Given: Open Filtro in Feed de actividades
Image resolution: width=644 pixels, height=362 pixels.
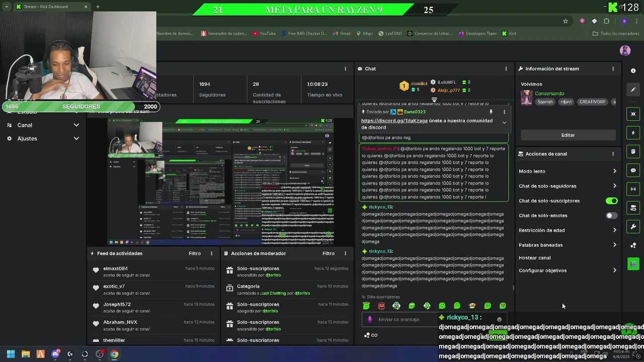Looking at the screenshot, I should point(195,253).
